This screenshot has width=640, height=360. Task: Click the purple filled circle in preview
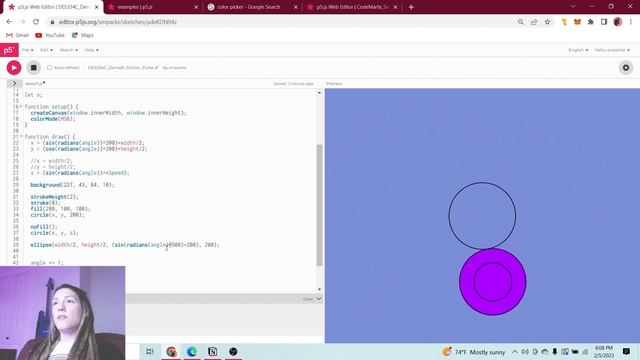tap(493, 282)
